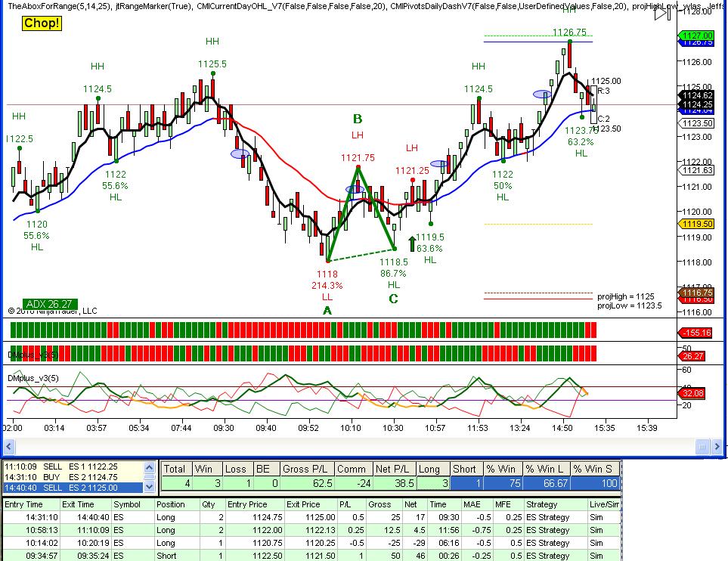Screen dimensions: 728x561
Task: Click the executions list down arrow
Action: point(149,487)
